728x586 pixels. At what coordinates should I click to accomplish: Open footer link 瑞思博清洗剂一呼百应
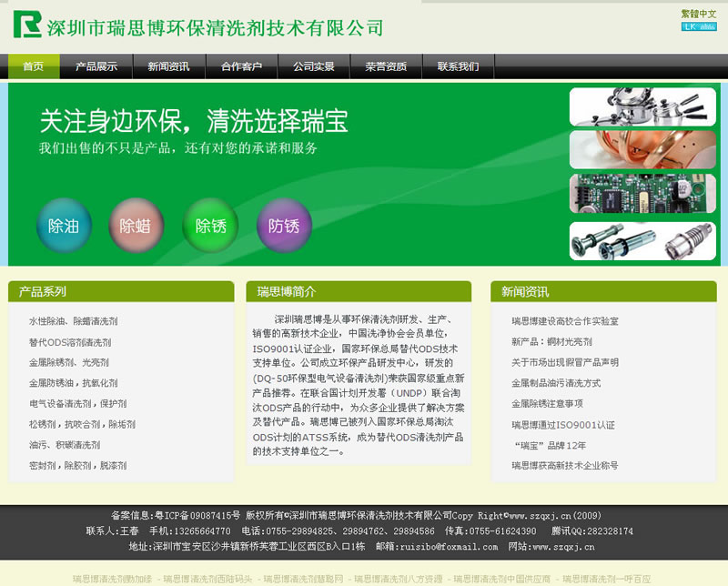click(606, 579)
